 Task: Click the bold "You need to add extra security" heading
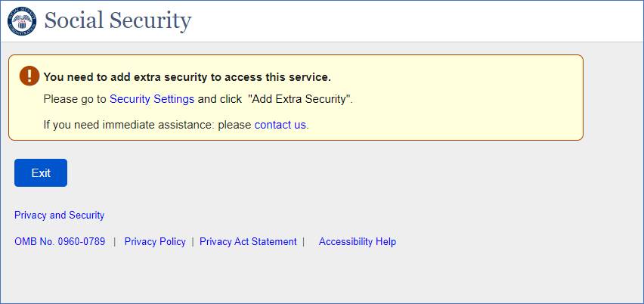pyautogui.click(x=187, y=77)
